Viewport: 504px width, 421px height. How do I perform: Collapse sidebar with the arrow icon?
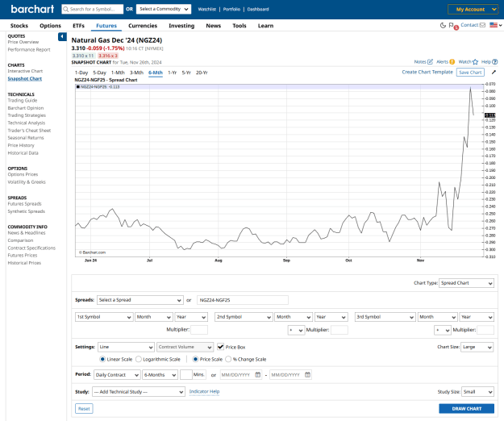(62, 36)
